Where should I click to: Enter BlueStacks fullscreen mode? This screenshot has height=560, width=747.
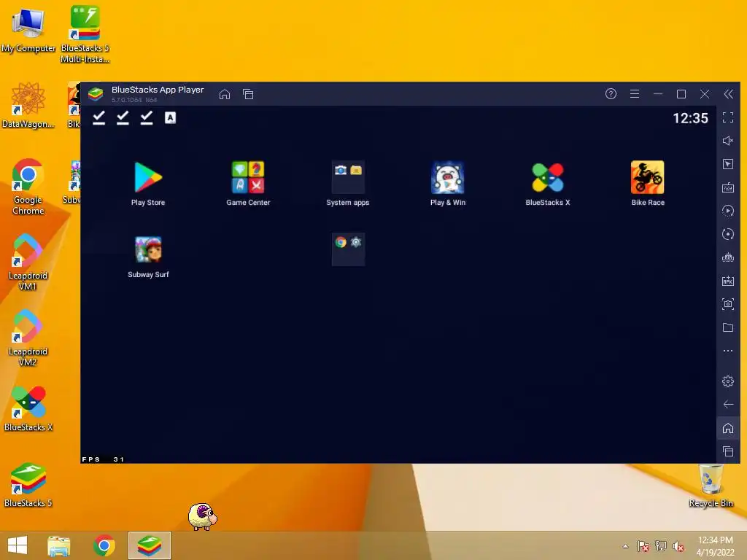pos(728,117)
